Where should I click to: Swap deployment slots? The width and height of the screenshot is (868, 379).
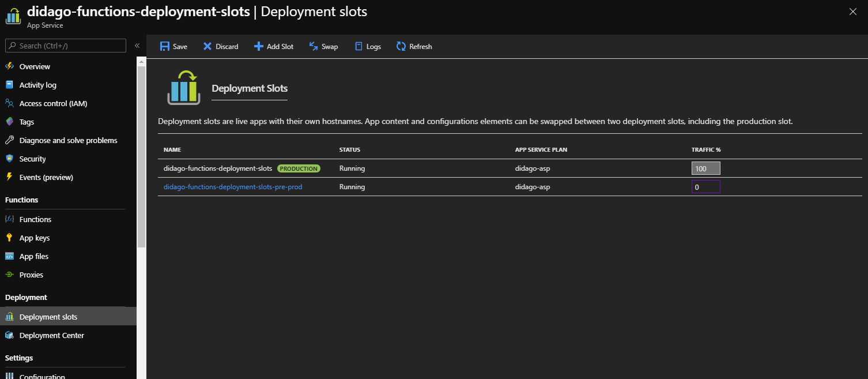click(x=323, y=46)
